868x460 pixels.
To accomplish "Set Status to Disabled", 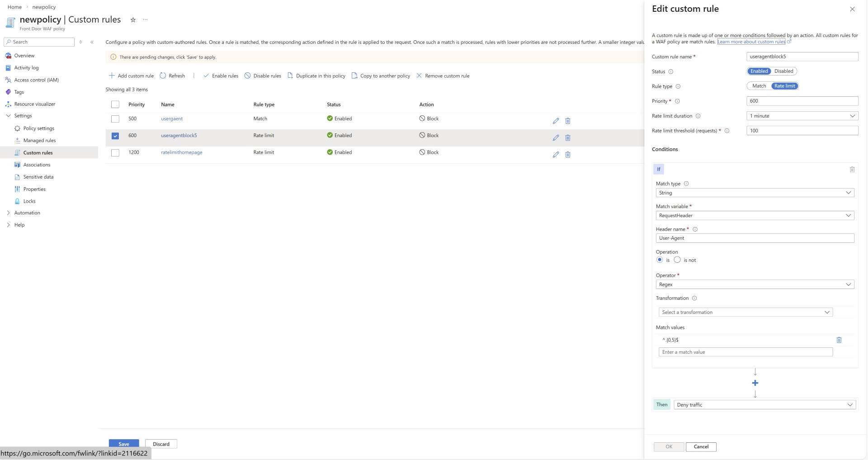I will 783,71.
